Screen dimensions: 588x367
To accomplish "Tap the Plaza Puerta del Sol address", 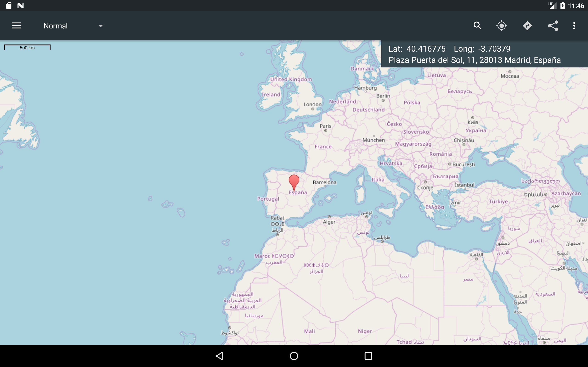I will tap(475, 60).
